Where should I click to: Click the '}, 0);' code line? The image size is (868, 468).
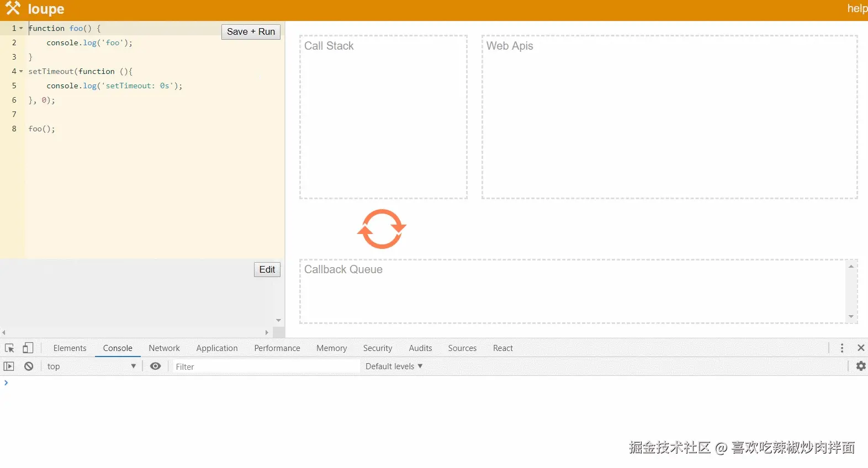click(41, 100)
